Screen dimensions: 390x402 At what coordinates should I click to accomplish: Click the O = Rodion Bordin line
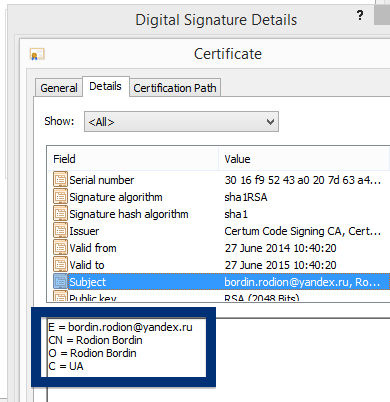point(92,353)
